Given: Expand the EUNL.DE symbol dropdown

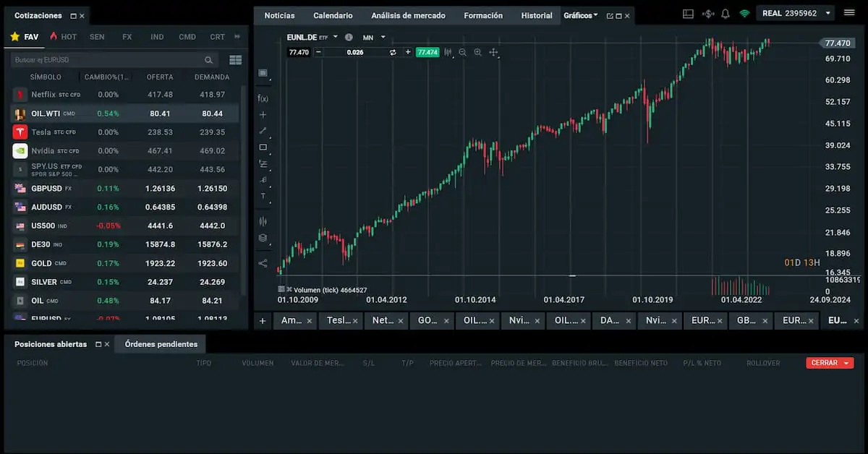Looking at the screenshot, I should point(336,37).
